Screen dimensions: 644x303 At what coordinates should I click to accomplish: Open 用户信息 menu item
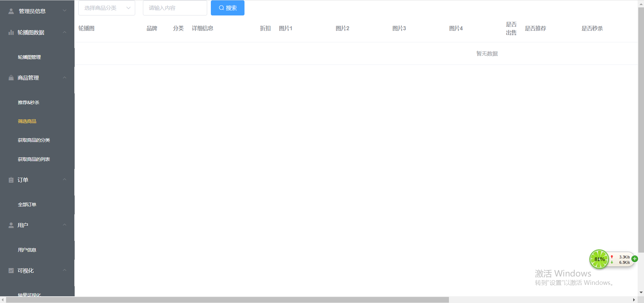(27, 250)
